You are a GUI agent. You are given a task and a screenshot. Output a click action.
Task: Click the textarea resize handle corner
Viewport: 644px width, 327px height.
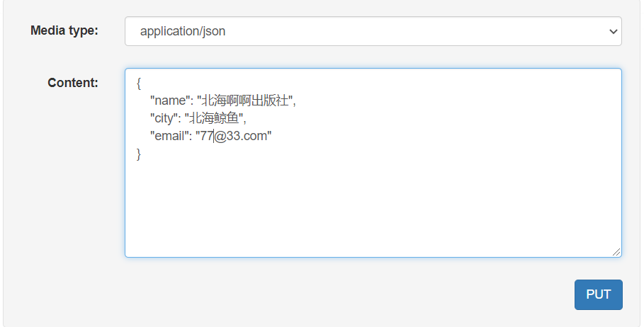point(616,252)
